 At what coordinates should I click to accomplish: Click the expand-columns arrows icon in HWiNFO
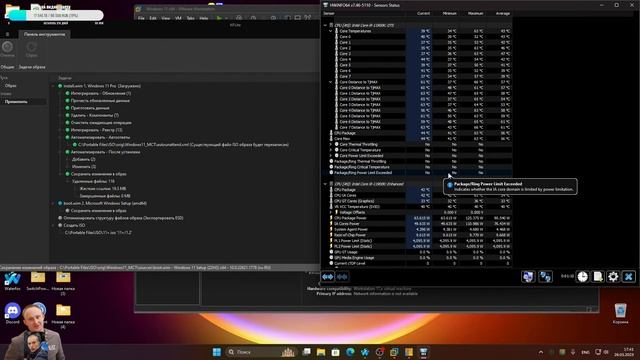point(328,277)
